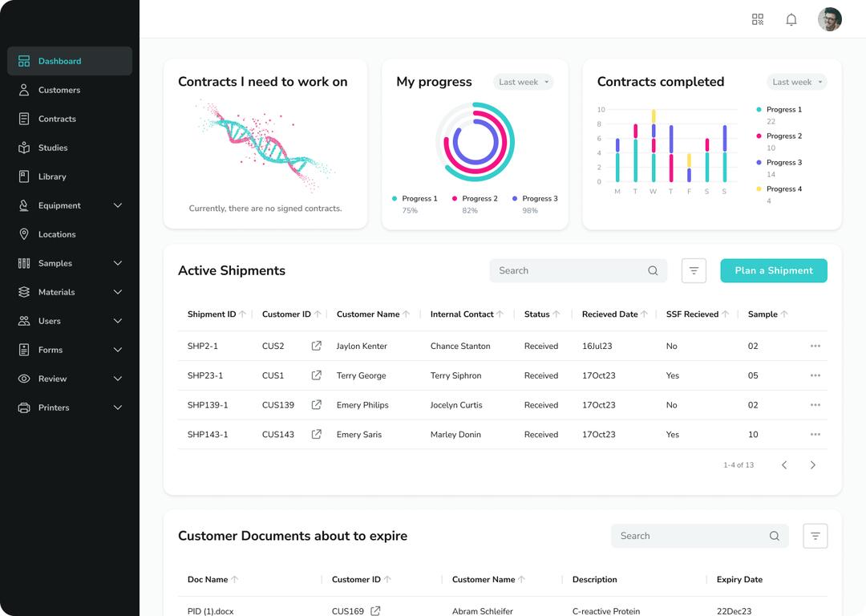866x616 pixels.
Task: Click the Plan a Shipment button
Action: pos(773,271)
